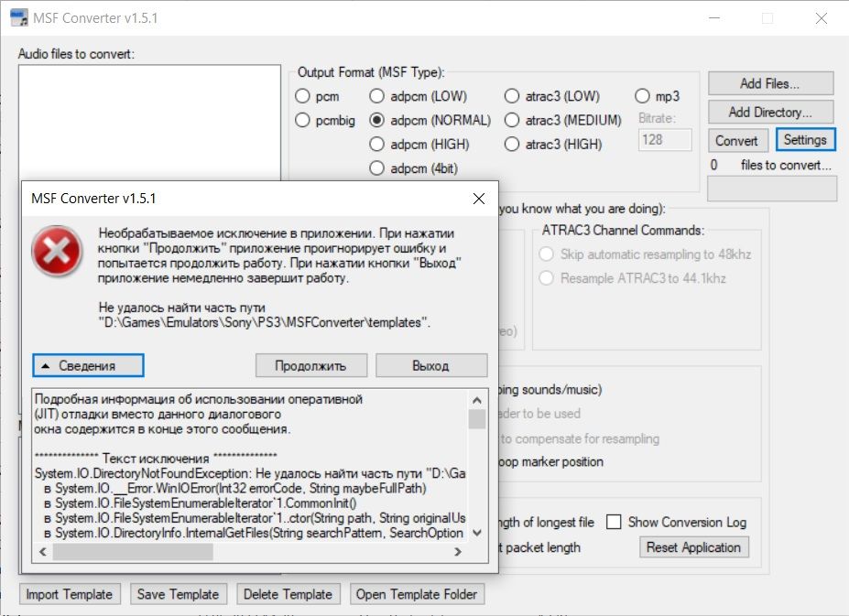The image size is (849, 616).
Task: Click Save Template button
Action: click(179, 594)
